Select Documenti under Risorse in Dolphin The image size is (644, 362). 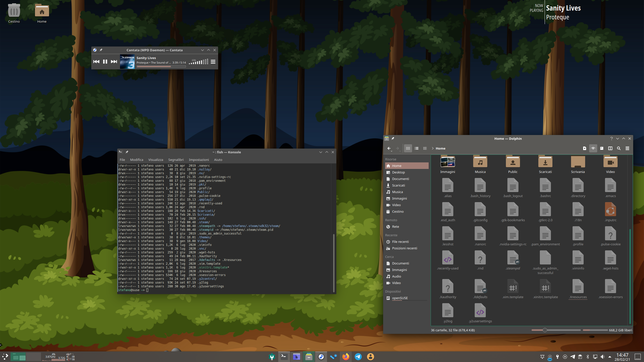(407, 179)
